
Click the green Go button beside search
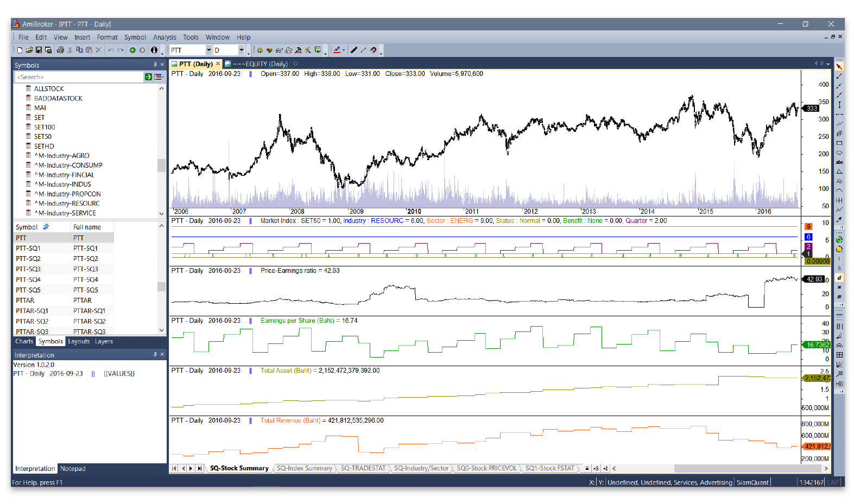pos(148,77)
